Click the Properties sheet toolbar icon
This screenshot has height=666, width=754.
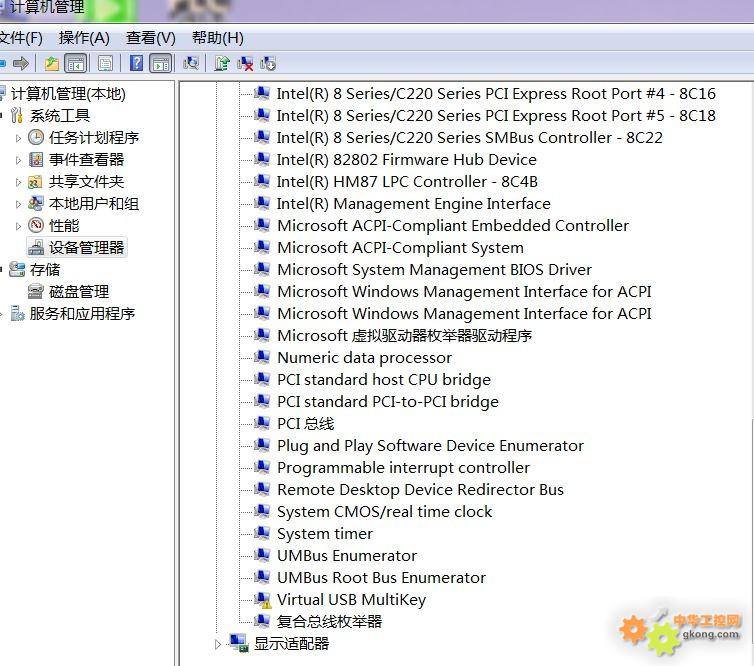[105, 63]
